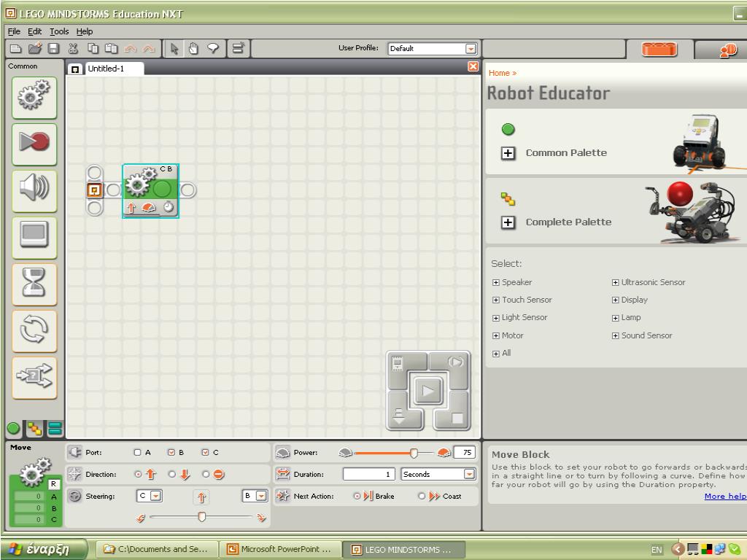Viewport: 747px width, 560px height.
Task: Toggle Port A checkbox
Action: (x=138, y=452)
